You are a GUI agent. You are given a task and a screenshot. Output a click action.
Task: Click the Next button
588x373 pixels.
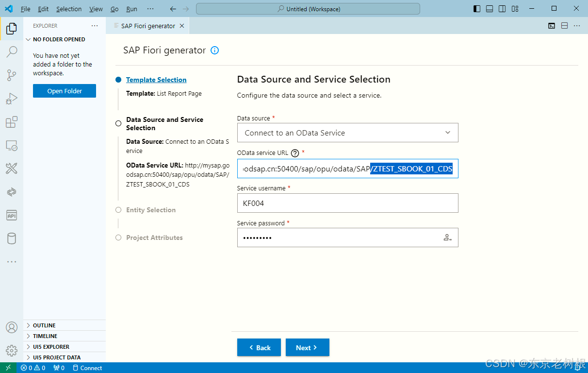point(308,347)
